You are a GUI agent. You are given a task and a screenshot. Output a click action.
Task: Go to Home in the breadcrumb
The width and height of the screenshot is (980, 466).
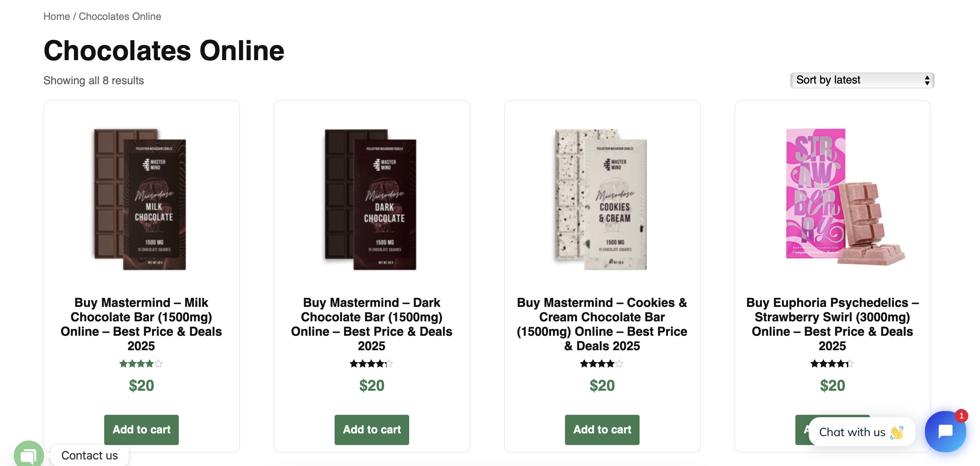click(56, 16)
